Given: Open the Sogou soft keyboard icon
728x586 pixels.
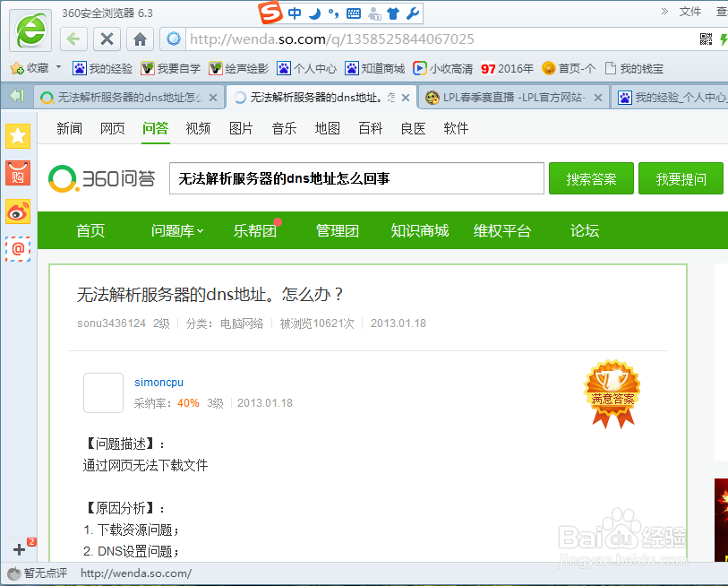Looking at the screenshot, I should [354, 13].
